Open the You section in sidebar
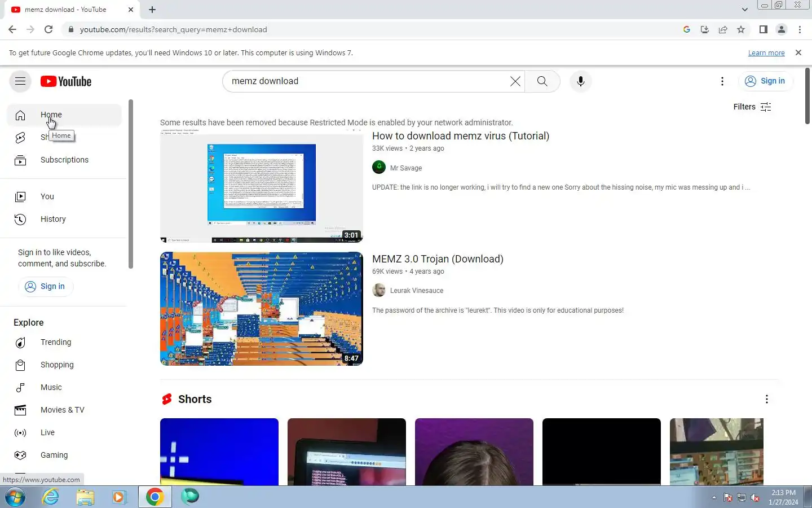Image resolution: width=812 pixels, height=508 pixels. point(64,196)
